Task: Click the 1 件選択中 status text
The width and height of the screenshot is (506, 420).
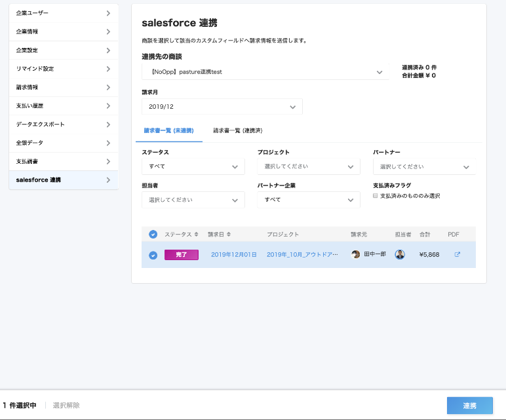Action: [20, 406]
